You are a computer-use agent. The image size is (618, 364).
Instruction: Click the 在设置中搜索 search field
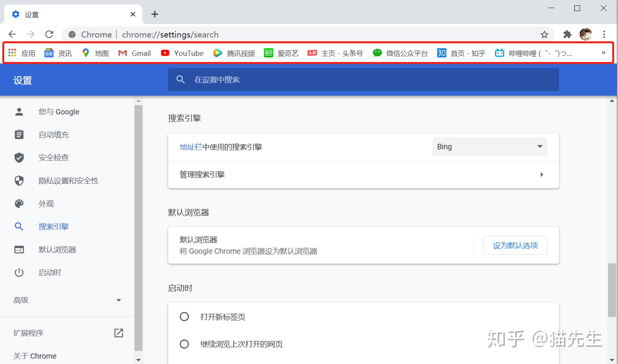(363, 80)
